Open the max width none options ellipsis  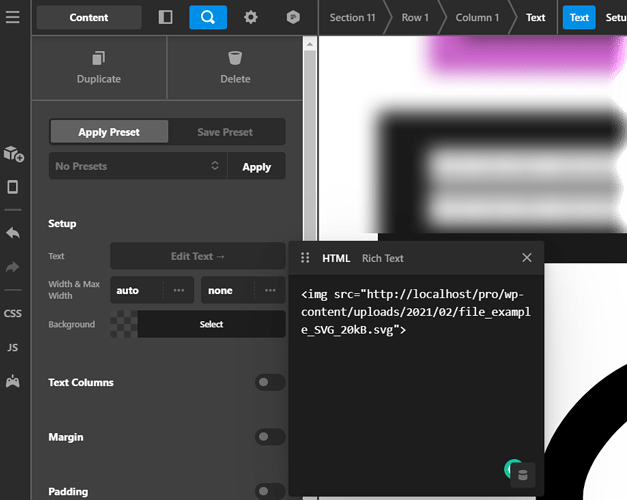tap(269, 291)
